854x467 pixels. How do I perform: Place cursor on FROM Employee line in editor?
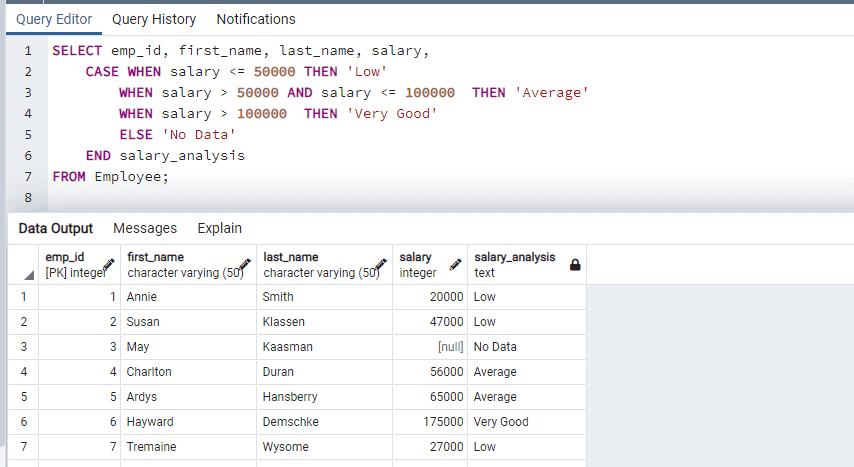pos(111,177)
